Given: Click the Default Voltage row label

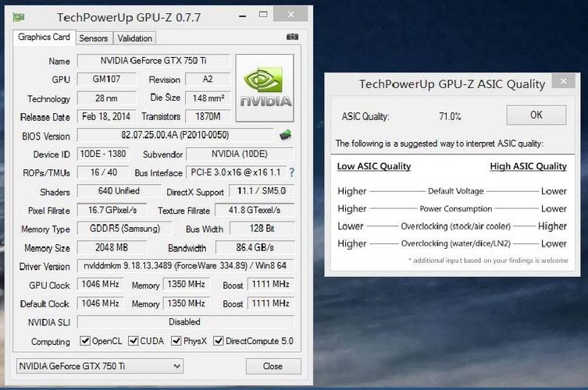Looking at the screenshot, I should pyautogui.click(x=455, y=191).
